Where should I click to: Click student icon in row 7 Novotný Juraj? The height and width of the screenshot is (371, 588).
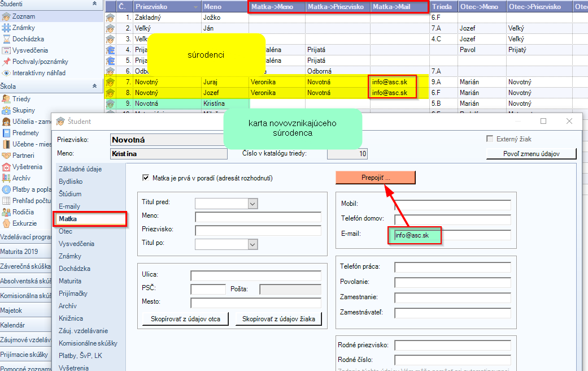(x=110, y=82)
